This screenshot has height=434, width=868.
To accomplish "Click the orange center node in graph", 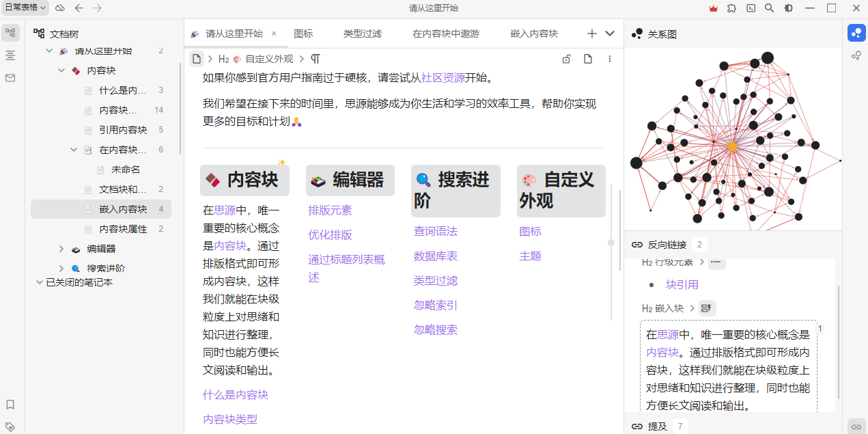I will (x=732, y=146).
